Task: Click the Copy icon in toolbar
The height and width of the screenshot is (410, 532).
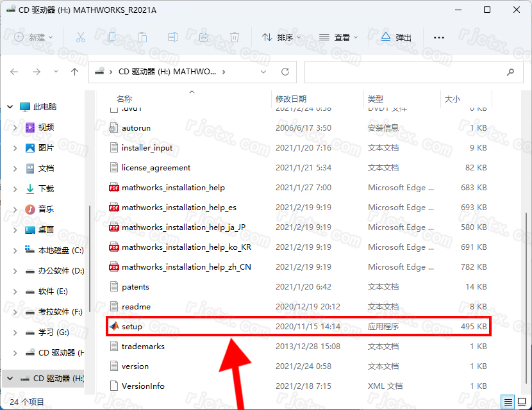Action: coord(112,37)
